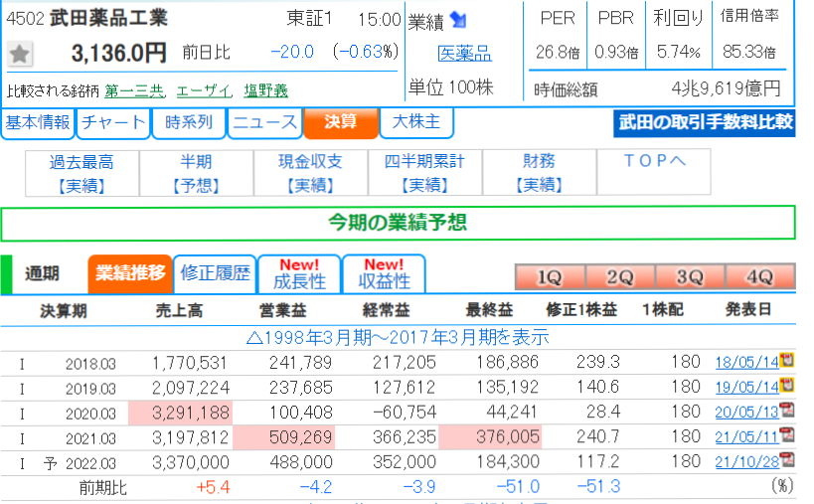Open document icon beside 19/05/14

[x=787, y=385]
